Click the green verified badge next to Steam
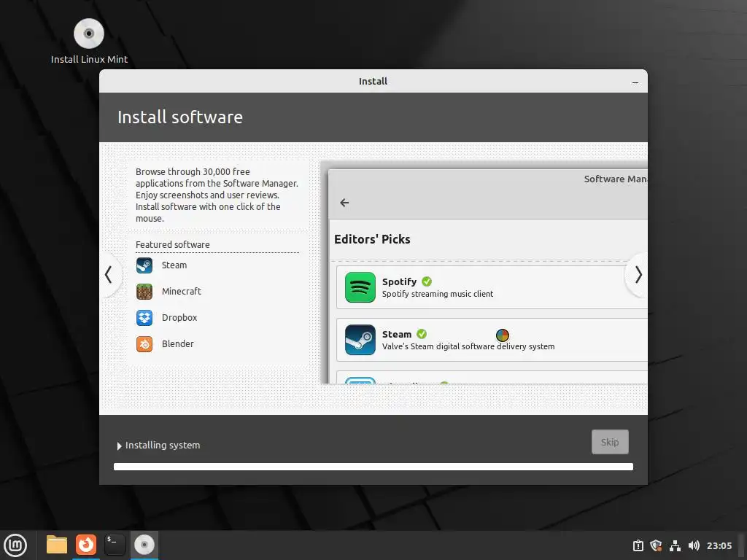747x560 pixels. point(422,334)
